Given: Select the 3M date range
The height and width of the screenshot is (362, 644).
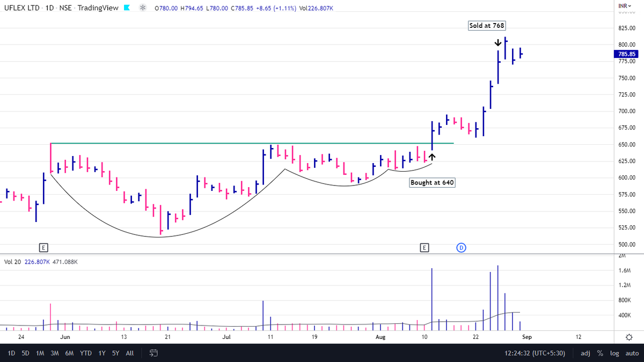Looking at the screenshot, I should pyautogui.click(x=55, y=353).
